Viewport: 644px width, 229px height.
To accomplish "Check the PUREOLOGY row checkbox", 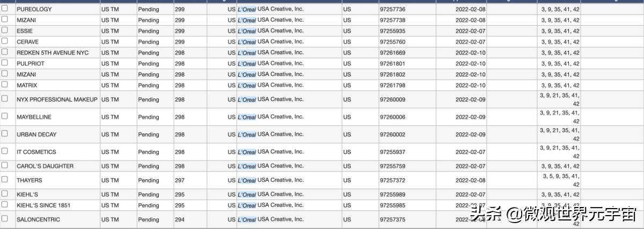I will point(5,9).
